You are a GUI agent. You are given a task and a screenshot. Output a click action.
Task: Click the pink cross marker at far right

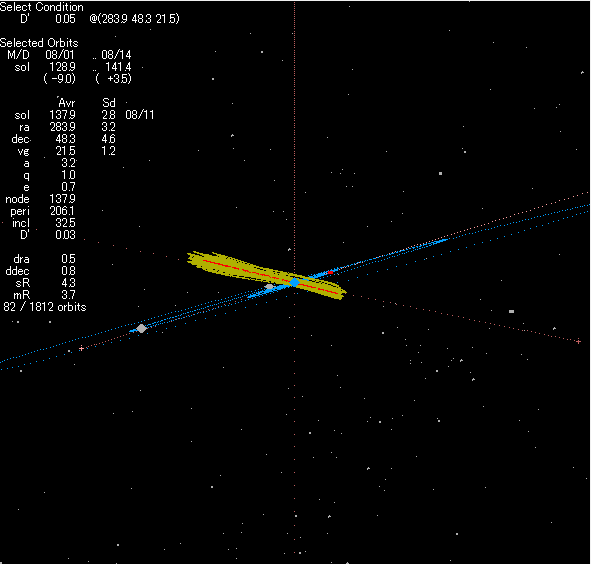point(578,341)
